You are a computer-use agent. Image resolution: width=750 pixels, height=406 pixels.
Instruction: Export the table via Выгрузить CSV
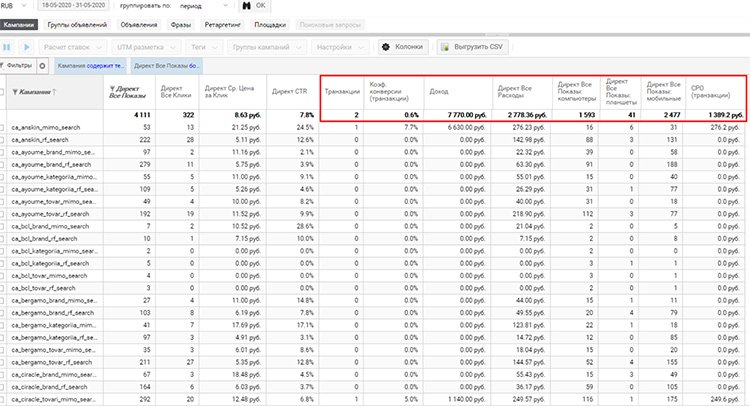pyautogui.click(x=473, y=47)
